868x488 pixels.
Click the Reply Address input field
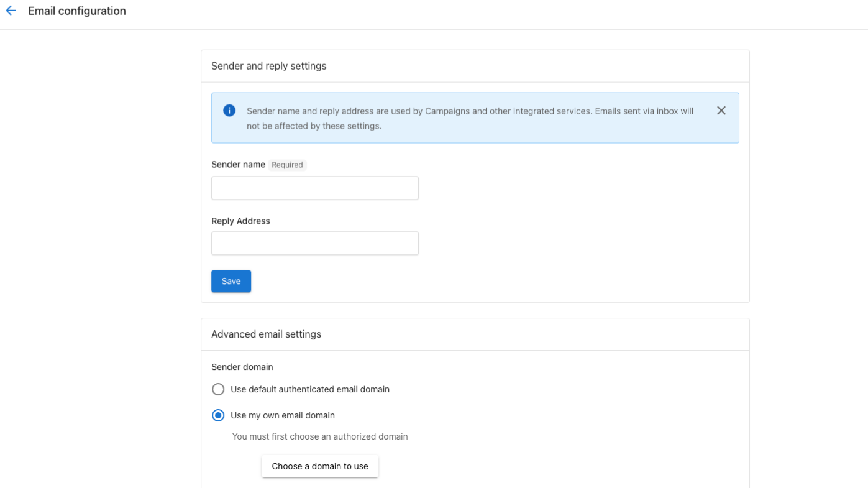tap(314, 243)
